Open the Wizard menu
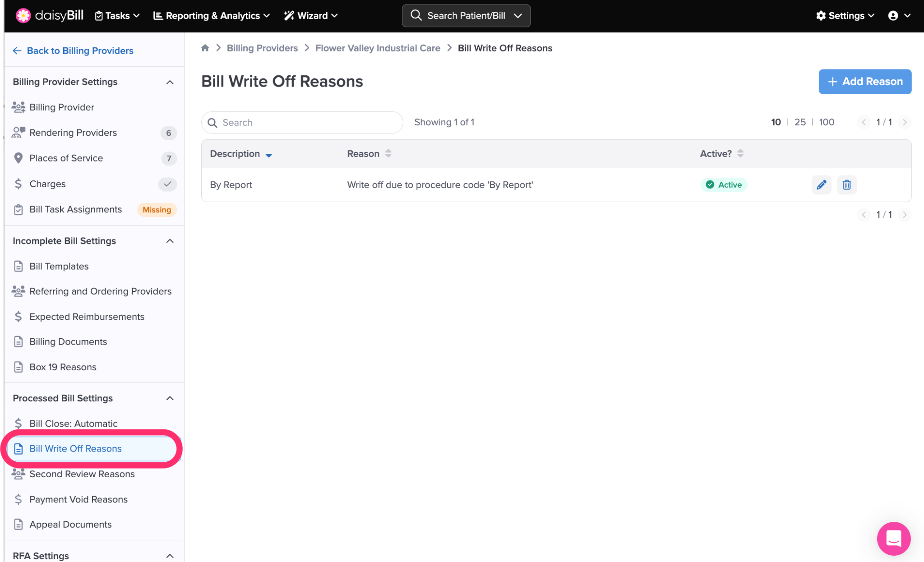Image resolution: width=924 pixels, height=562 pixels. [x=310, y=15]
